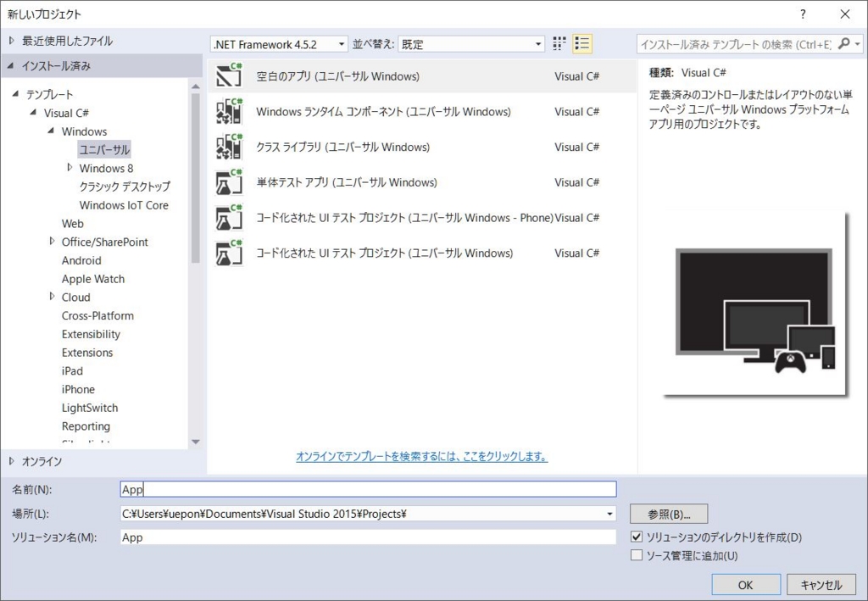The height and width of the screenshot is (601, 868).
Task: Expand the オンライン section
Action: pyautogui.click(x=12, y=461)
